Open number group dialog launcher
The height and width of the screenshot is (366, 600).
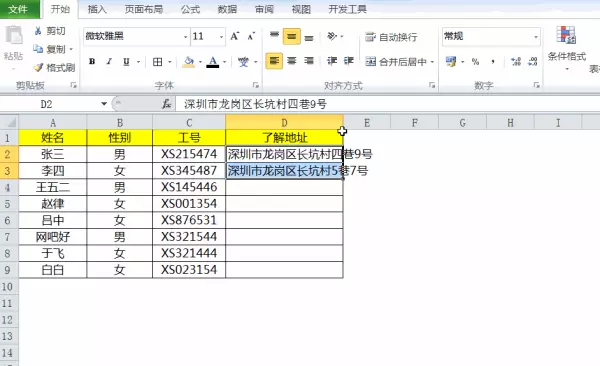tap(536, 85)
